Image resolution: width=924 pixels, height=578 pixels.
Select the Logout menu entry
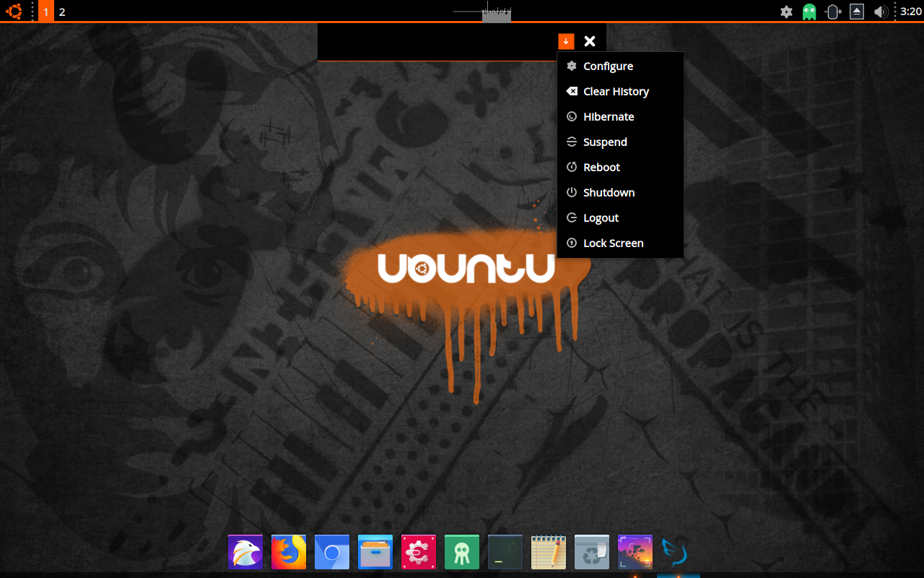click(x=620, y=217)
